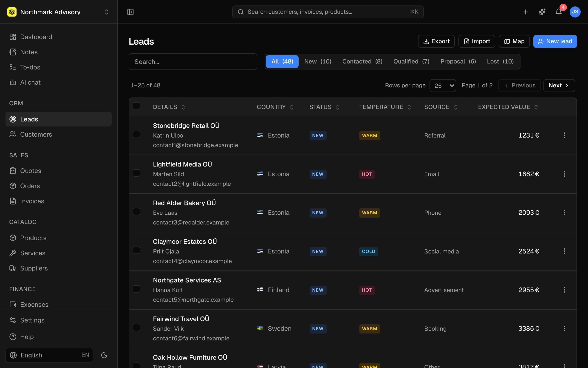Screen dimensions: 588x368
Task: Open row actions for Lightfield Media OÜ
Action: (x=564, y=174)
